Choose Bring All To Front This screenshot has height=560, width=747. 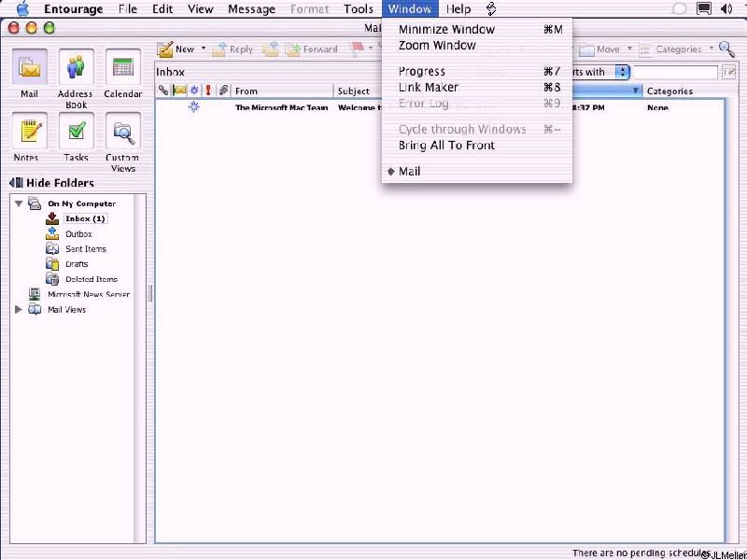pos(477,146)
